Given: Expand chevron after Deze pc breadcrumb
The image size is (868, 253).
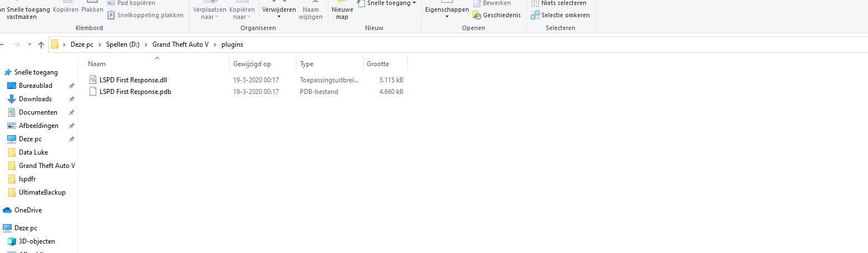Looking at the screenshot, I should (100, 44).
